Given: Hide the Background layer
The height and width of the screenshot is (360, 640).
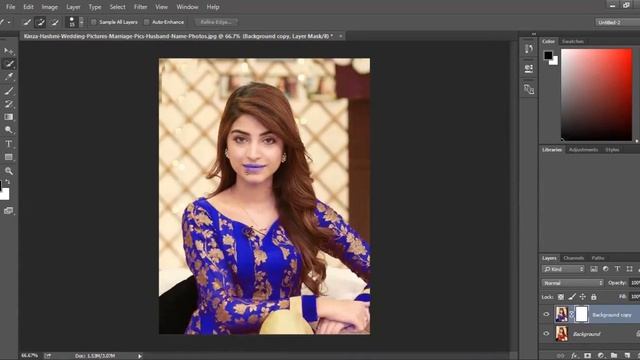Looking at the screenshot, I should [x=546, y=333].
